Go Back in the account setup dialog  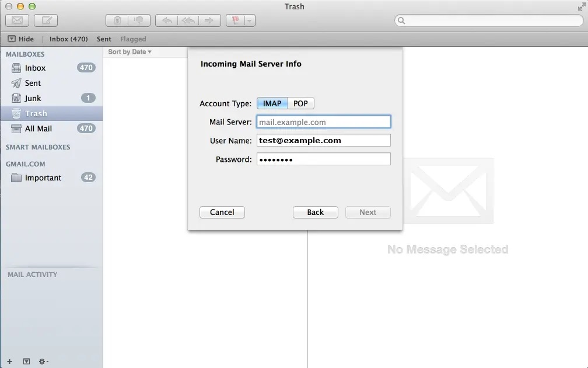315,212
